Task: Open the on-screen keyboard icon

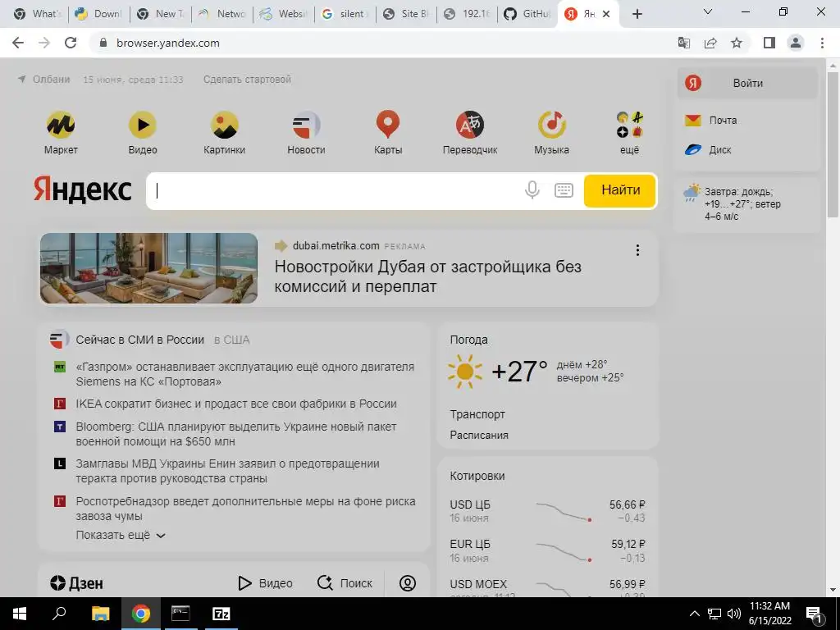Action: tap(564, 190)
